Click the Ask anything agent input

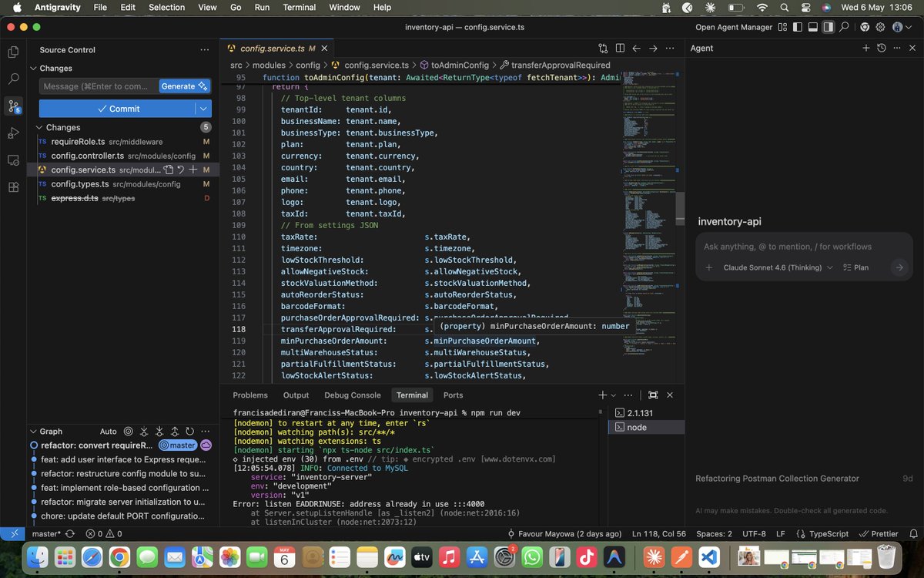pos(804,247)
